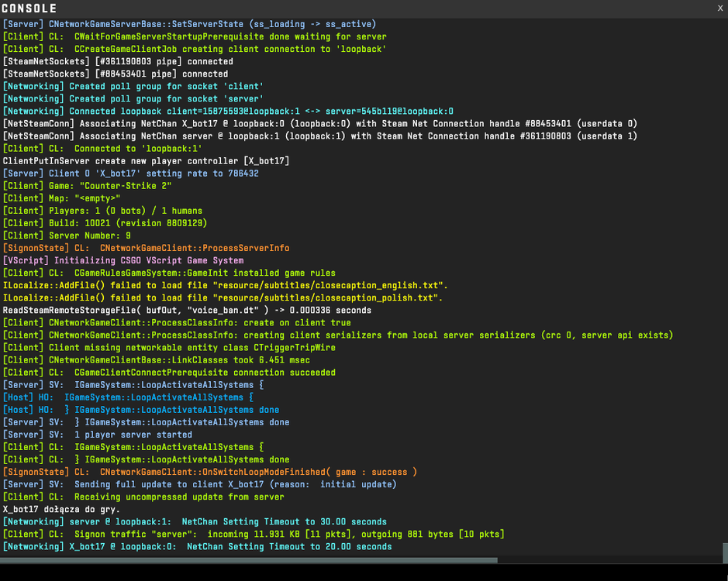Select "Client 0 'X_bot17' setting rate to 786432"
The image size is (728, 581).
[131, 174]
